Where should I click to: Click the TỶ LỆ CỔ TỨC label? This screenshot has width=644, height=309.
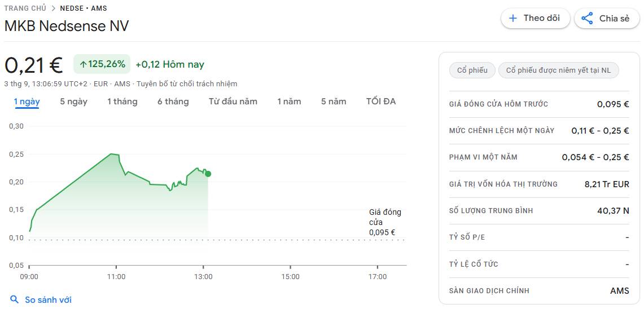pos(474,264)
